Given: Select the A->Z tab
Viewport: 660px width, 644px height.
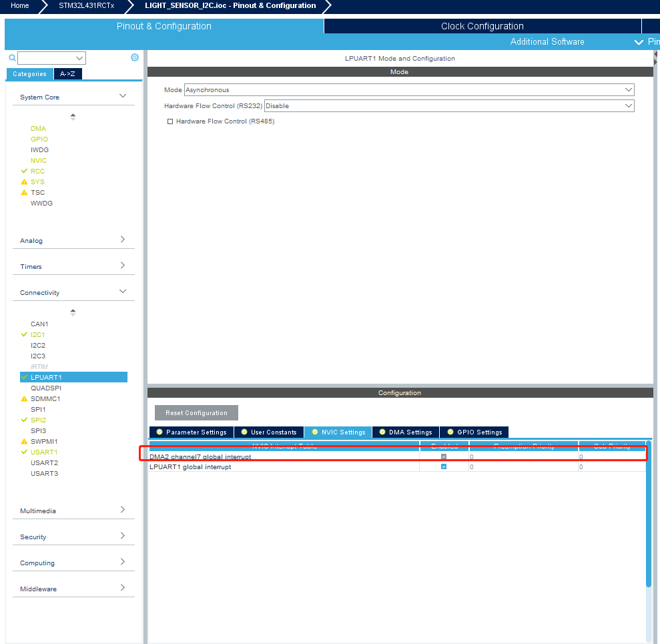Looking at the screenshot, I should (x=68, y=74).
